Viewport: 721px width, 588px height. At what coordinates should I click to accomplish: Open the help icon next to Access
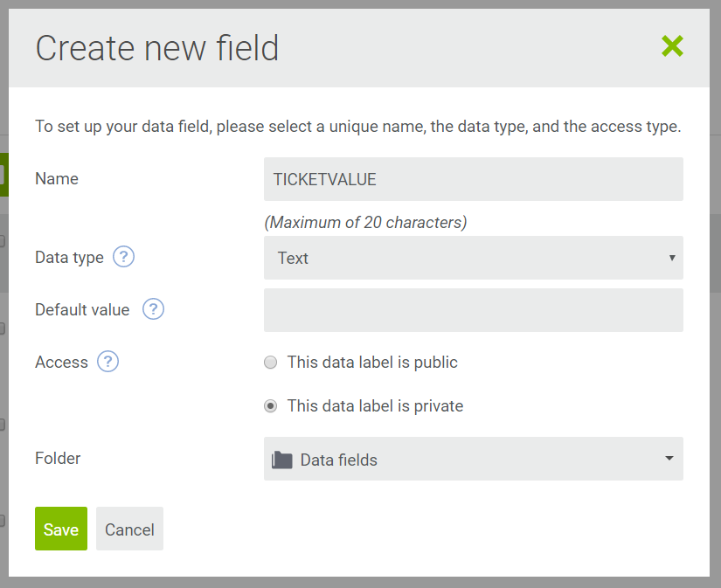pos(108,362)
